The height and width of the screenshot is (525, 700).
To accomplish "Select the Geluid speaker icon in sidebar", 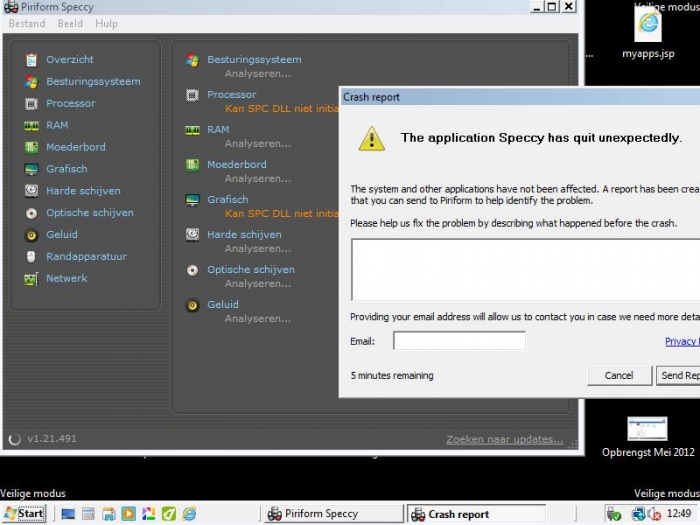I will tap(31, 235).
